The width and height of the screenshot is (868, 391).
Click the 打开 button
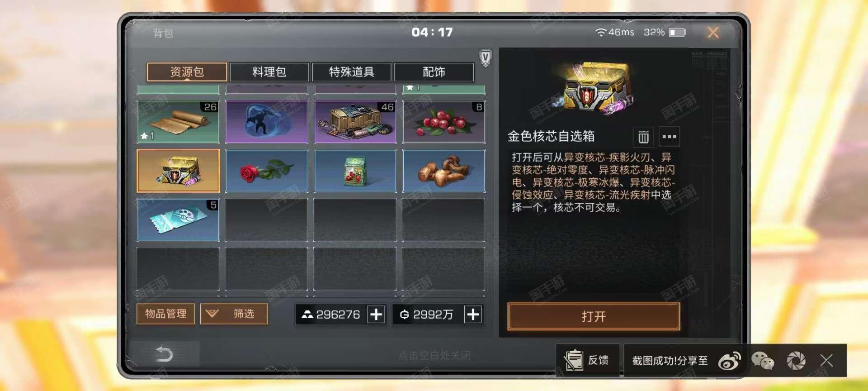point(594,316)
